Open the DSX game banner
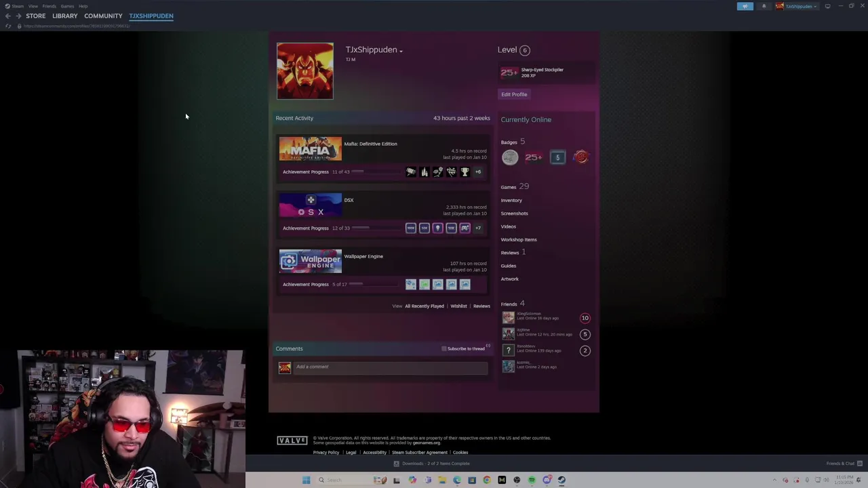The width and height of the screenshot is (868, 488). [311, 205]
